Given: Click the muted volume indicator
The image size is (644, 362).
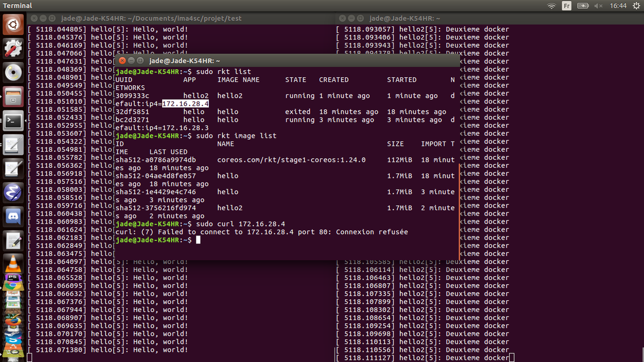Looking at the screenshot, I should [x=598, y=6].
